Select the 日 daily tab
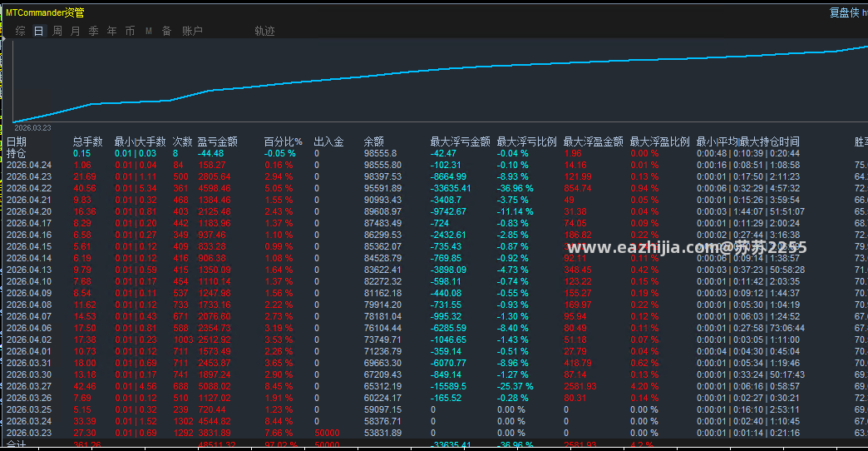The width and height of the screenshot is (868, 451). point(39,31)
